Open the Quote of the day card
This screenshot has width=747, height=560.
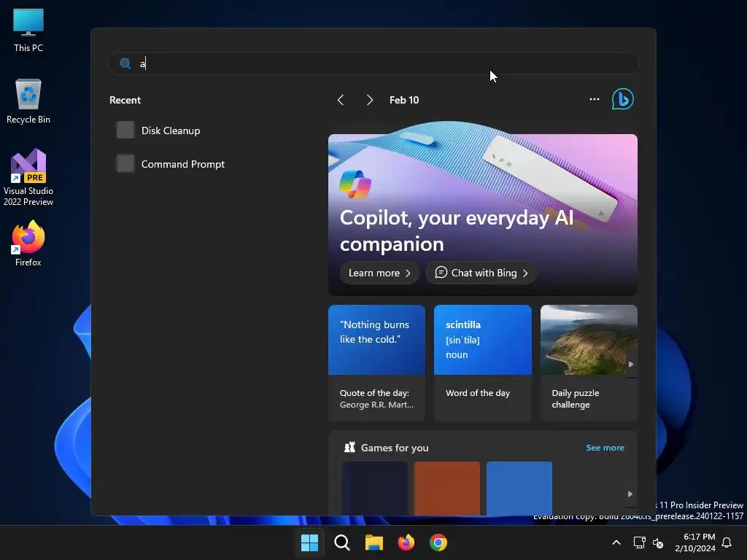click(x=376, y=363)
